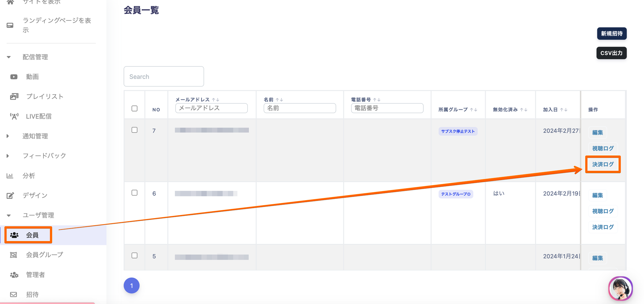Click the playlist (プレイリスト) icon
The height and width of the screenshot is (304, 644).
14,97
